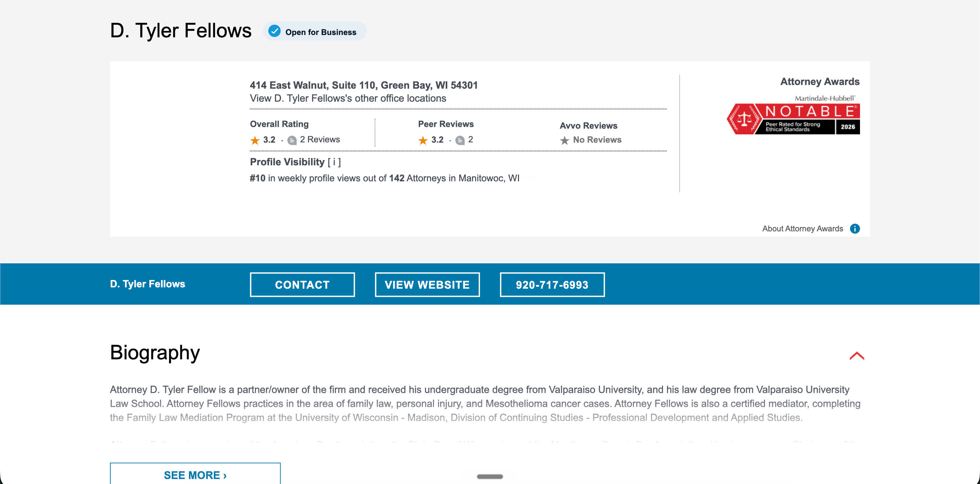Click the Peer Reviews comment bubble icon
Screen dimensions: 980x484
coord(460,140)
